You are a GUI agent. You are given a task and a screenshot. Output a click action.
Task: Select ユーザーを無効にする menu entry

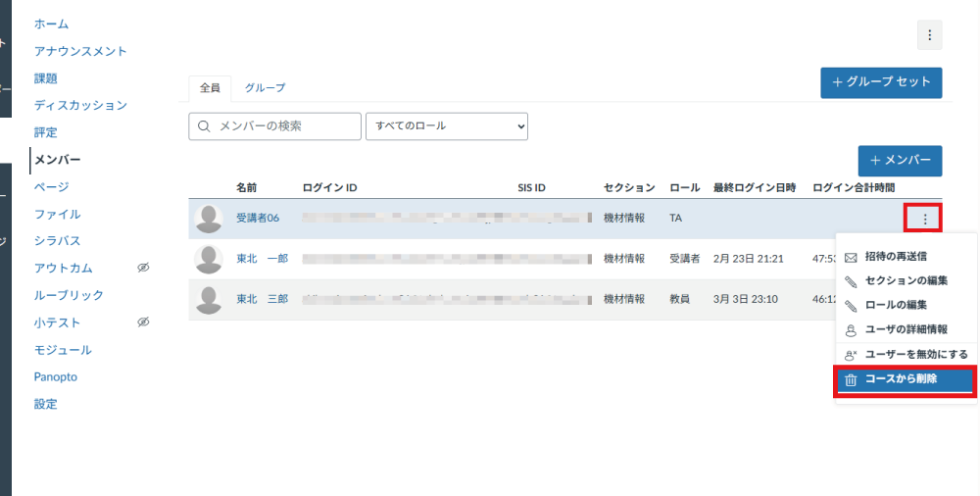tap(906, 355)
